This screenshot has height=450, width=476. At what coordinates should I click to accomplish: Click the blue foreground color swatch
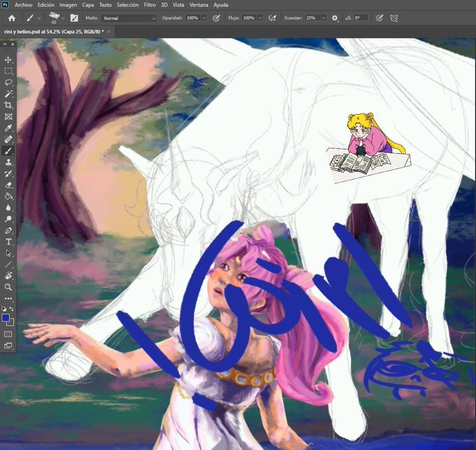point(5,318)
